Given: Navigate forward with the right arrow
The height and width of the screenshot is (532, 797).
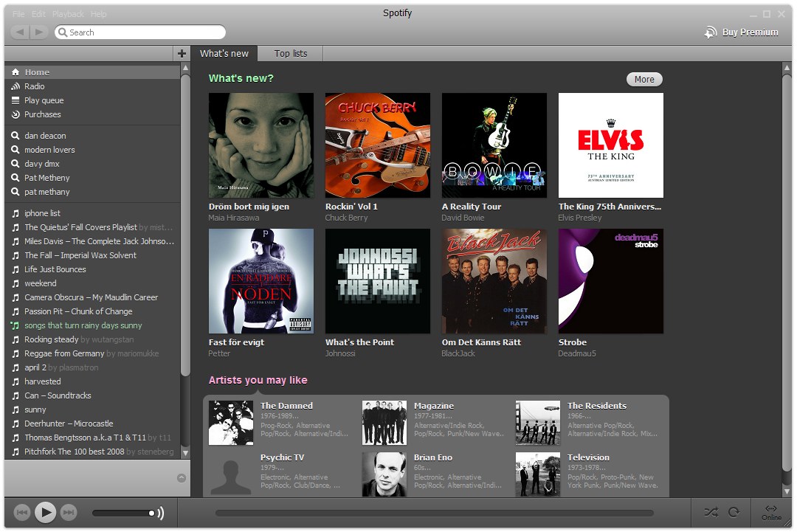Looking at the screenshot, I should coord(38,32).
